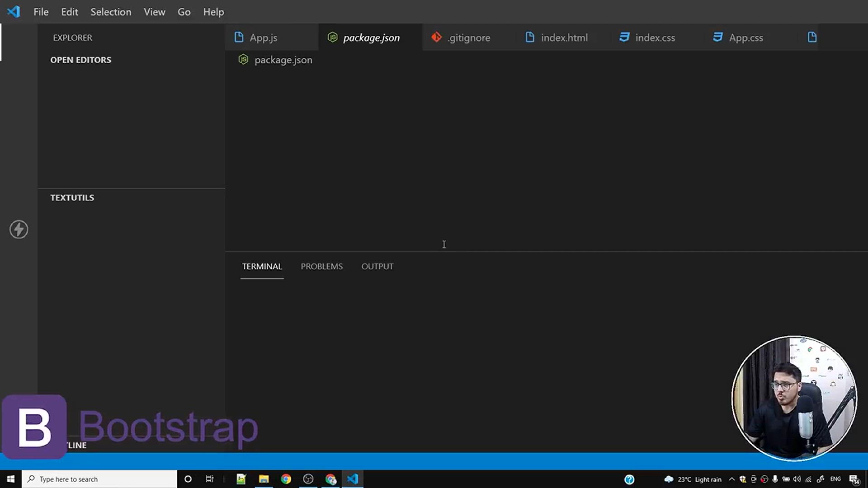Open the Selection menu
The image size is (868, 488).
(111, 12)
